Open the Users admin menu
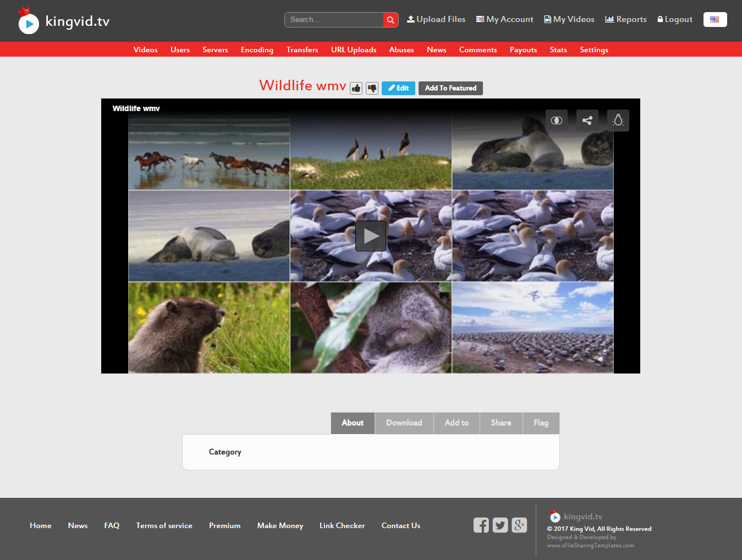This screenshot has height=560, width=742. 180,50
